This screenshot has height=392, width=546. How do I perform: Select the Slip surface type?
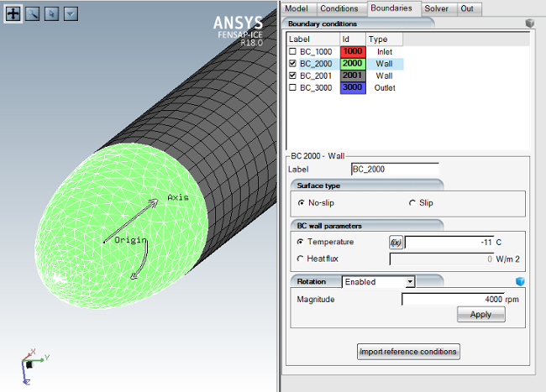tap(412, 203)
